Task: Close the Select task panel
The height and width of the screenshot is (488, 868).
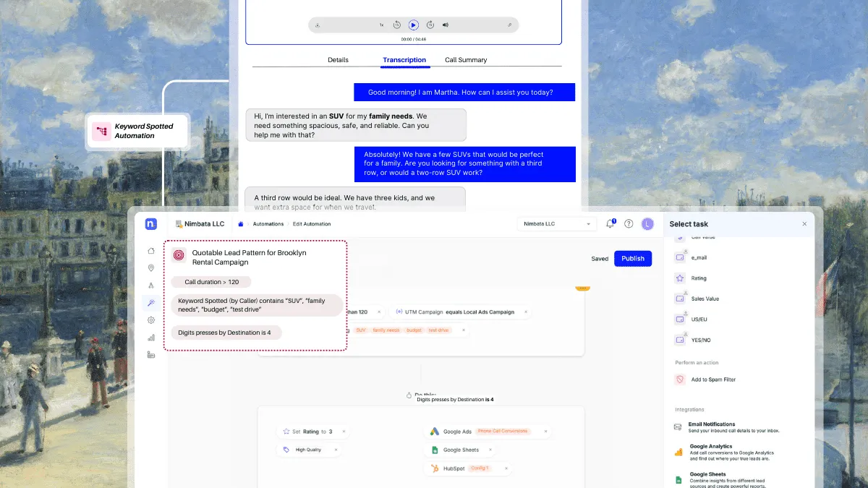Action: [804, 224]
